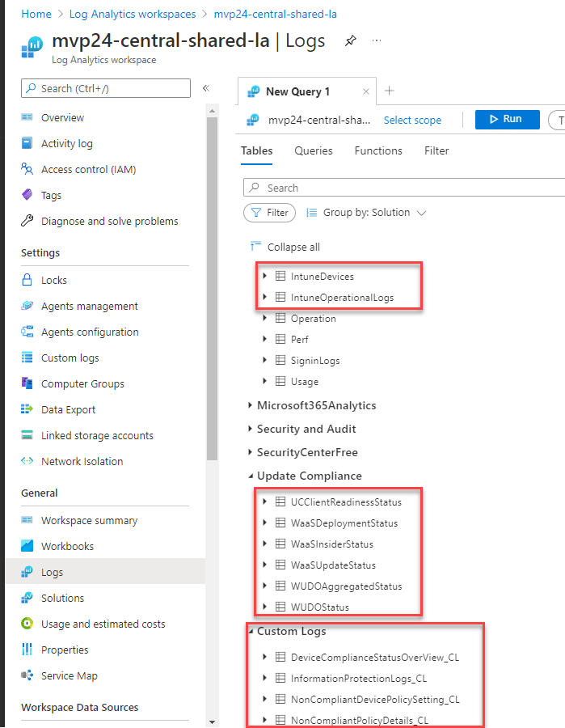Open the Overview icon in sidebar
The width and height of the screenshot is (565, 728).
pyautogui.click(x=27, y=117)
